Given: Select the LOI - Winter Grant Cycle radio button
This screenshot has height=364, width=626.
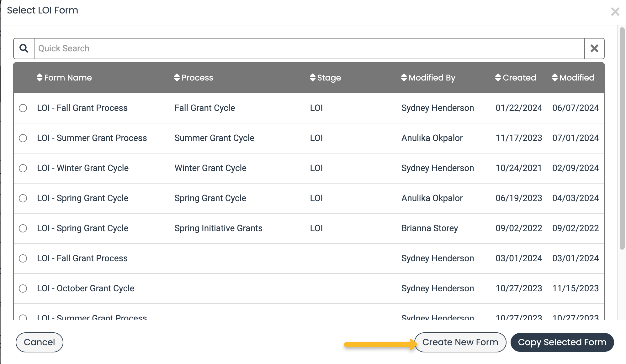Looking at the screenshot, I should click(23, 169).
